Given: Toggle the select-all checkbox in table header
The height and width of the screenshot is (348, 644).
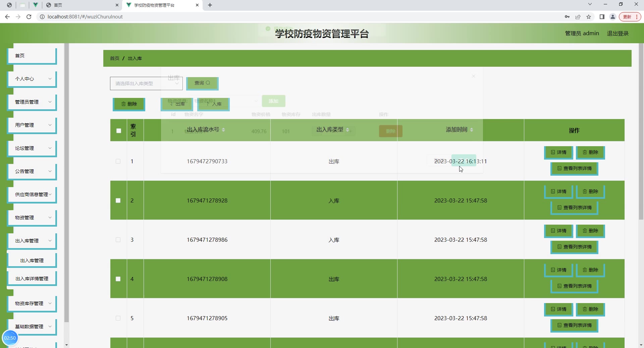Looking at the screenshot, I should [x=119, y=131].
